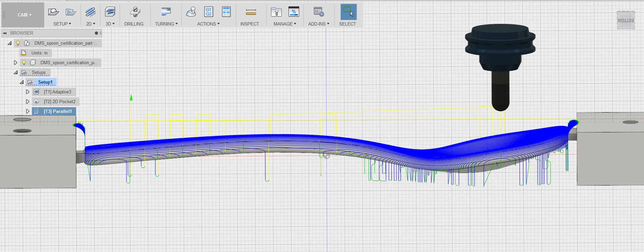644x252 pixels.
Task: Open the Setup Sheet icon
Action: (x=226, y=12)
